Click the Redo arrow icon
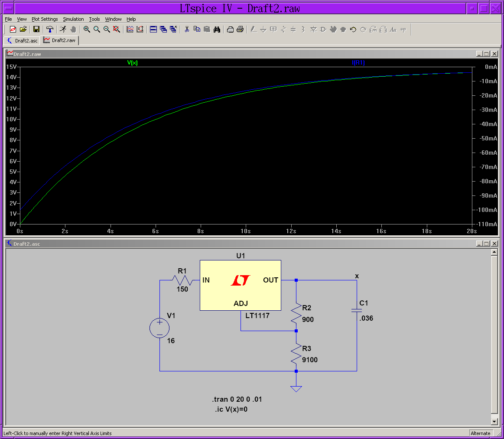 363,29
